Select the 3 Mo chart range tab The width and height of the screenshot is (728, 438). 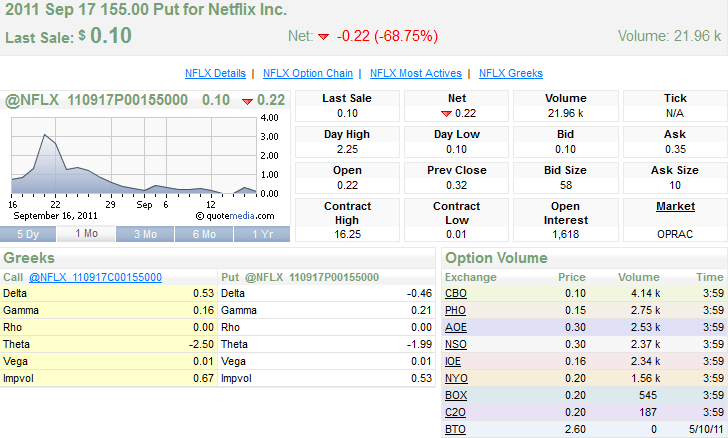coord(145,234)
